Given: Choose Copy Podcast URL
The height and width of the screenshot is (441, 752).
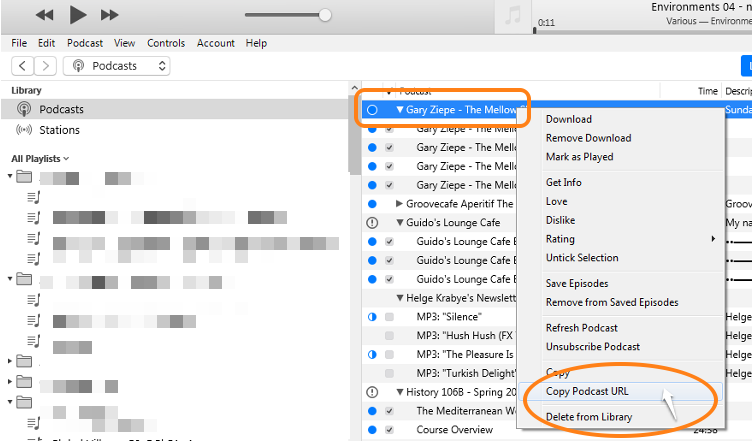Looking at the screenshot, I should pyautogui.click(x=587, y=392).
